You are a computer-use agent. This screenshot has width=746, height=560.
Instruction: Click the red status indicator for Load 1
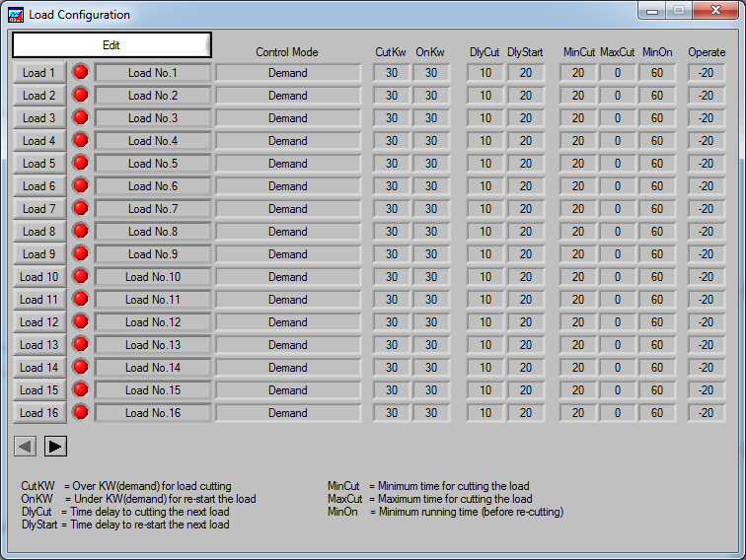tap(80, 72)
